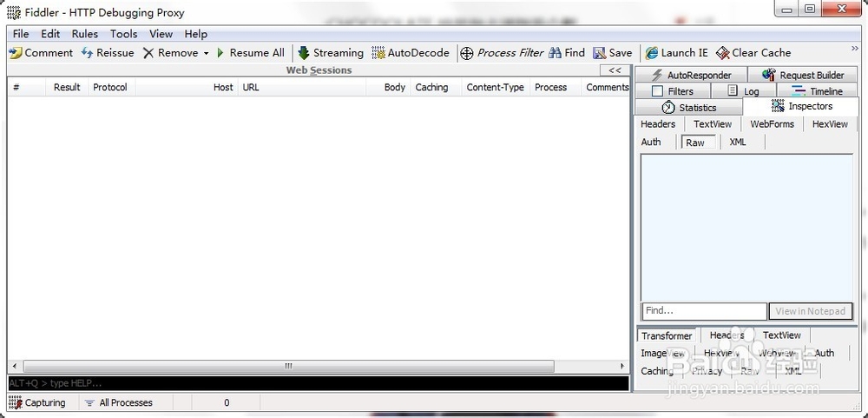This screenshot has height=418, width=868.
Task: Switch to the Filters tab
Action: (x=673, y=91)
